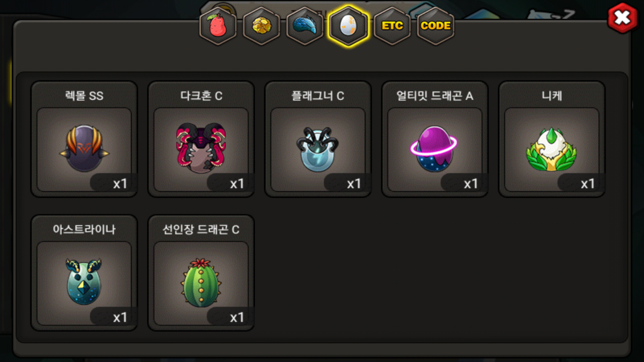Image resolution: width=644 pixels, height=362 pixels.
Task: Tap x1 count on 아스트라이나 card
Action: click(x=120, y=317)
